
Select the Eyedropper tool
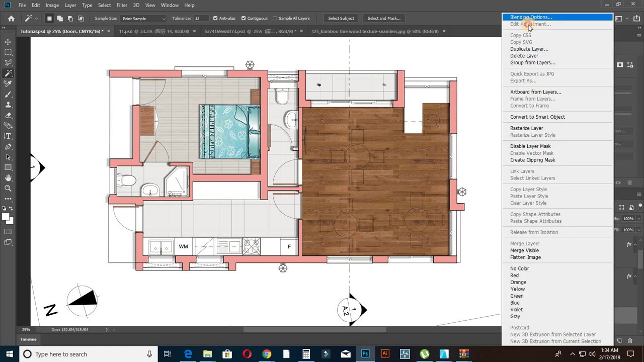coord(8,84)
